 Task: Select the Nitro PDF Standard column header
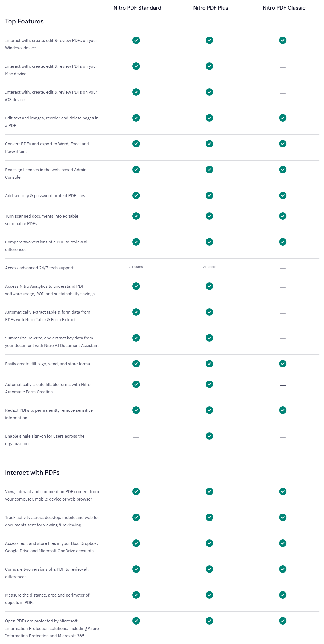pos(137,8)
